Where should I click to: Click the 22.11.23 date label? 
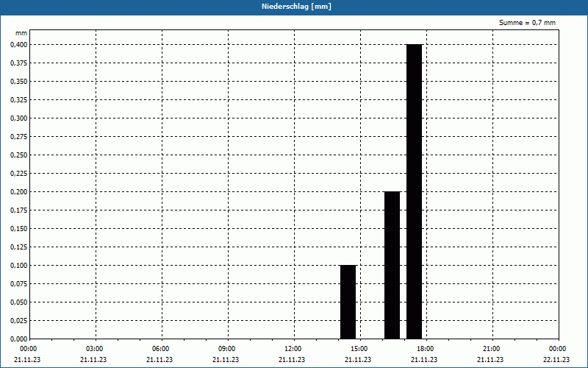[556, 360]
